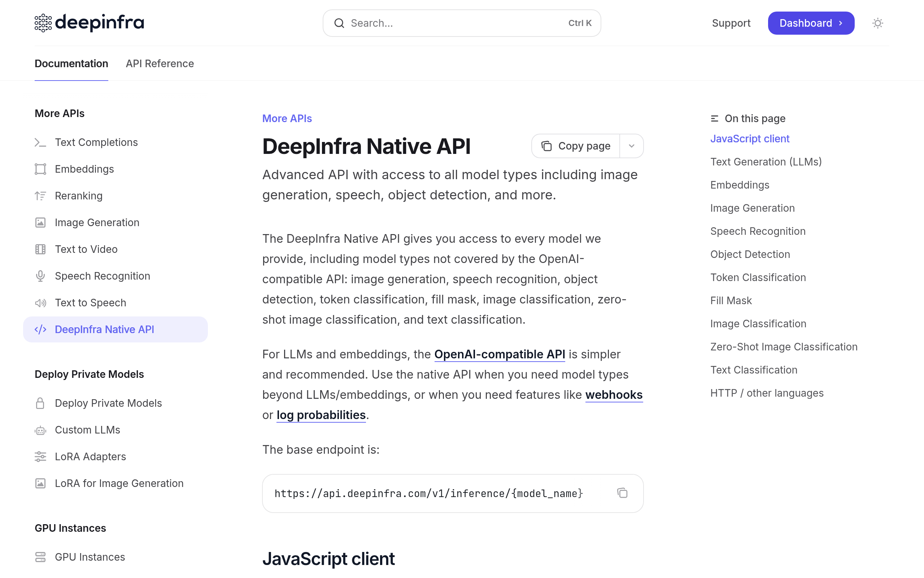Switch to the API Reference tab
Screen dimensions: 924x578
[x=160, y=64]
